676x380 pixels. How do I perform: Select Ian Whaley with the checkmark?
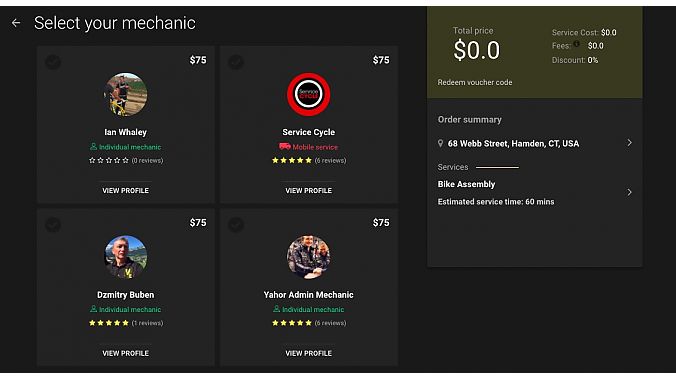click(53, 62)
